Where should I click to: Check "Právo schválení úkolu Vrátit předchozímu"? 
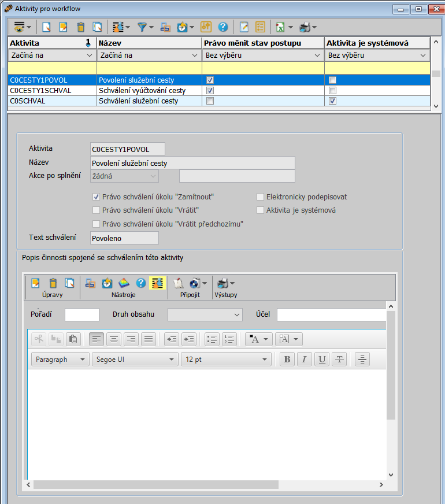[x=97, y=224]
